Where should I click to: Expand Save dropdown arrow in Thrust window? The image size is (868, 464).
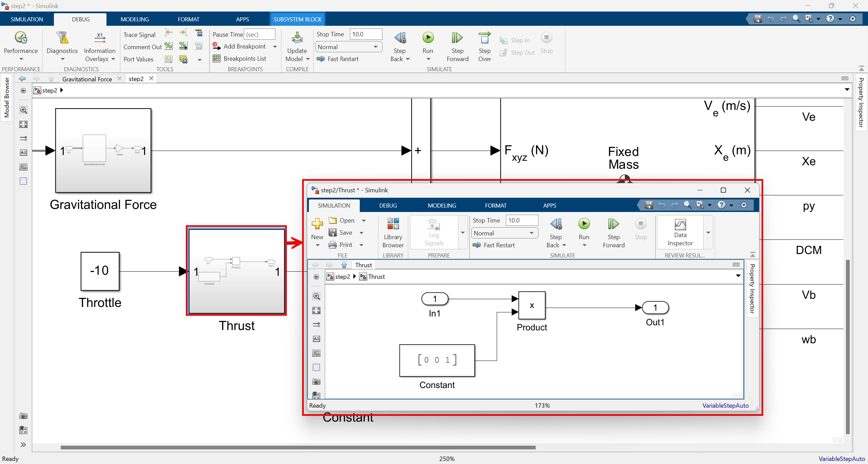(x=361, y=233)
